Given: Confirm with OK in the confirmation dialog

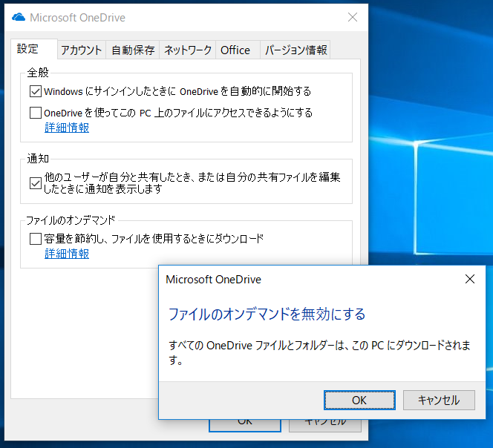Looking at the screenshot, I should coord(359,401).
